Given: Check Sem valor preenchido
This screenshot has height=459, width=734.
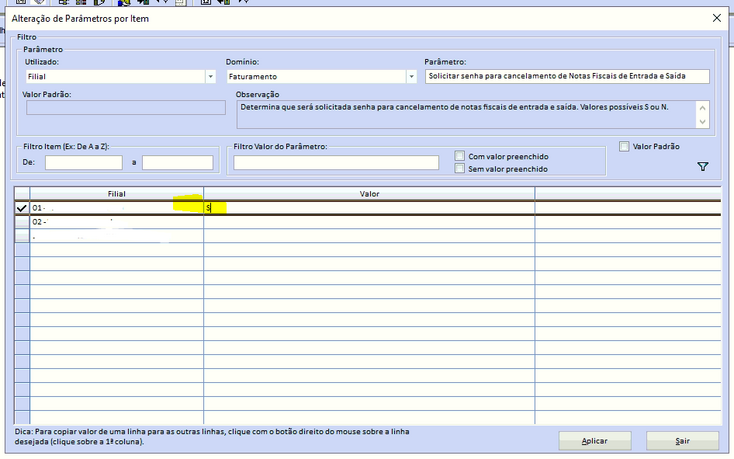Looking at the screenshot, I should pos(460,168).
